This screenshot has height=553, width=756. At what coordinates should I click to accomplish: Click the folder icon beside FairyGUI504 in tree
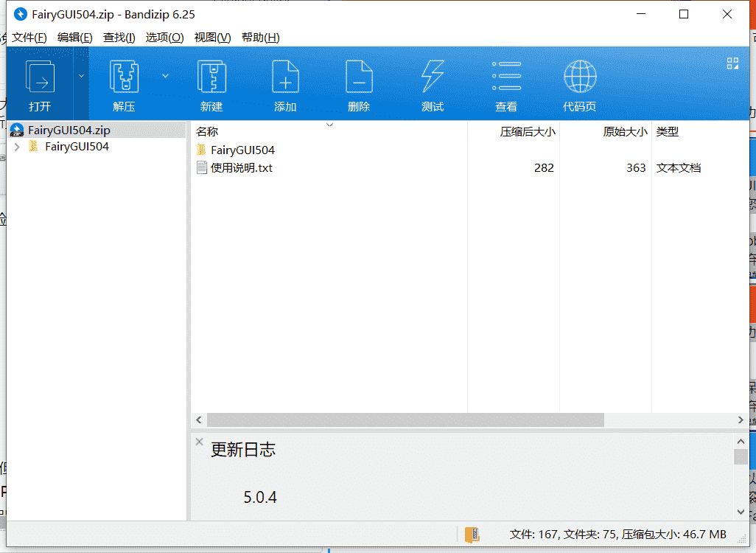click(x=33, y=146)
